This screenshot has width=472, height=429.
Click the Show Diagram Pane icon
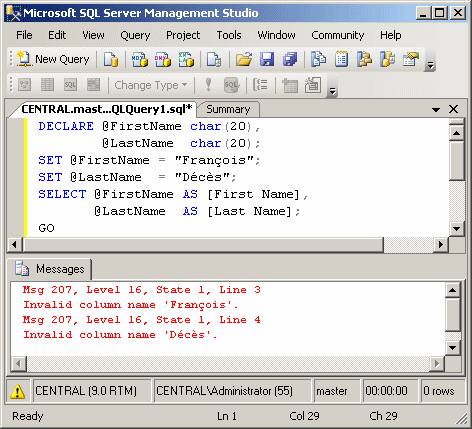[x=24, y=85]
